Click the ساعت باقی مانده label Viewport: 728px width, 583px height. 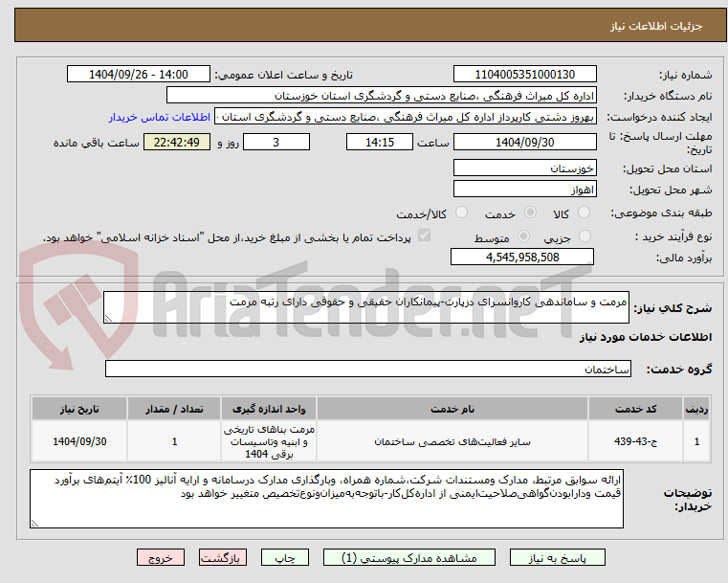click(x=96, y=143)
